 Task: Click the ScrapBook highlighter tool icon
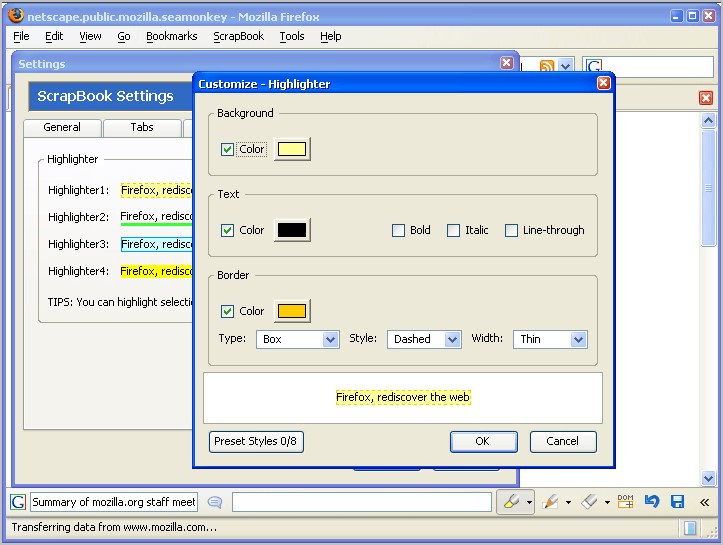pyautogui.click(x=510, y=501)
